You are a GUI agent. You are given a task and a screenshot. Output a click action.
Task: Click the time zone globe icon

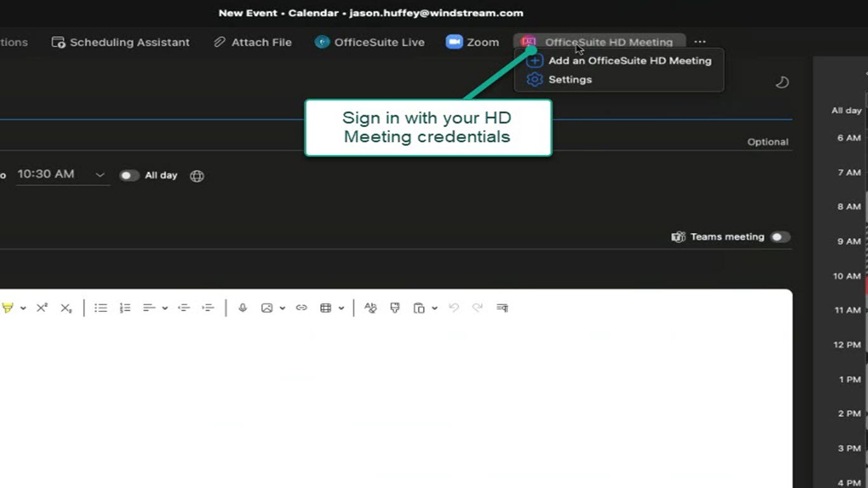pos(197,176)
